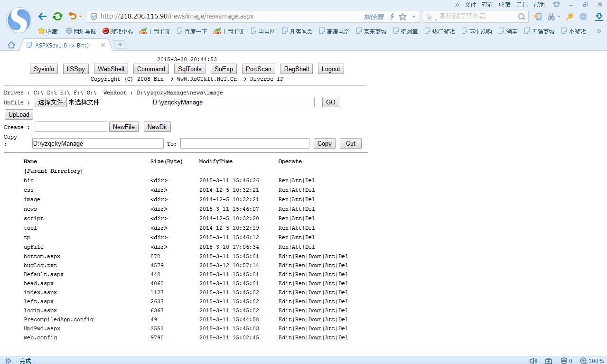Expand the bookmarks bar overflow chevron

pos(600,31)
